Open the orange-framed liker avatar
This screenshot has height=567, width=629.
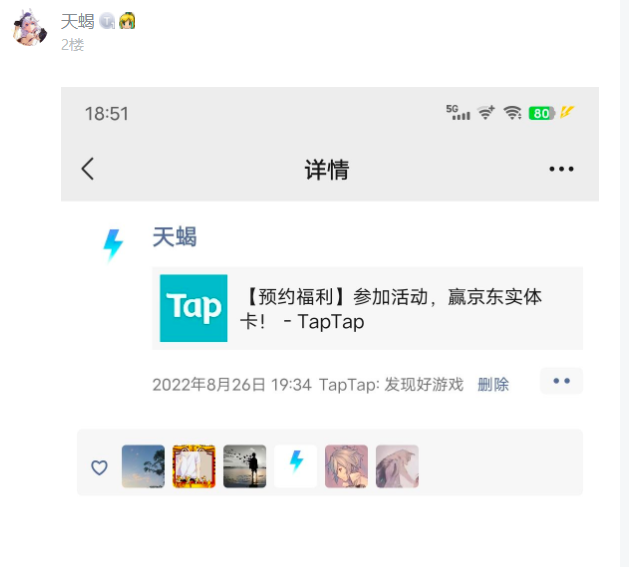tap(194, 466)
